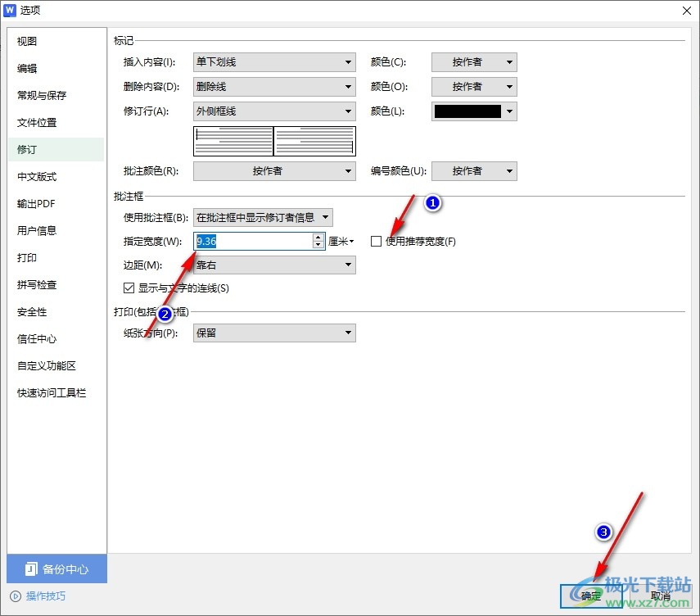Open 用户信息 settings
The width and height of the screenshot is (700, 616).
37,230
